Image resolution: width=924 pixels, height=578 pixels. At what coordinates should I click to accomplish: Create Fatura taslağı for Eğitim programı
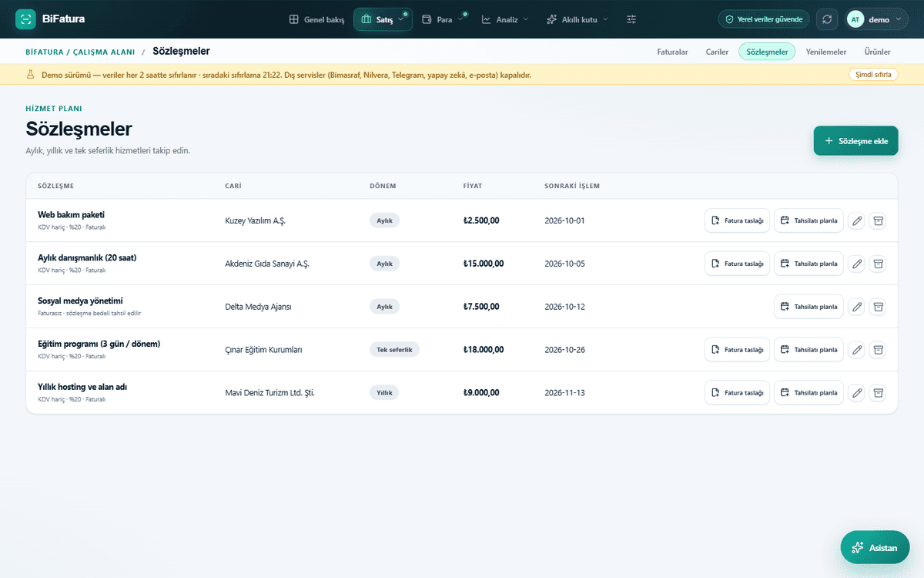click(x=737, y=350)
